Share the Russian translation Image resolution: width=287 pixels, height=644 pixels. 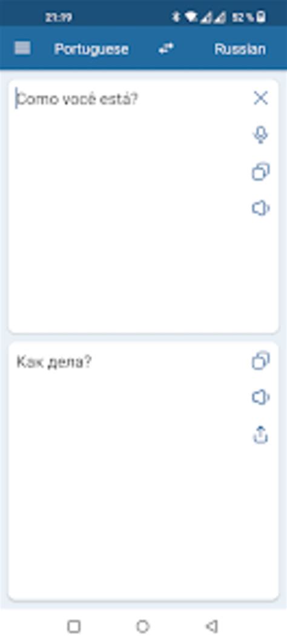pyautogui.click(x=261, y=435)
